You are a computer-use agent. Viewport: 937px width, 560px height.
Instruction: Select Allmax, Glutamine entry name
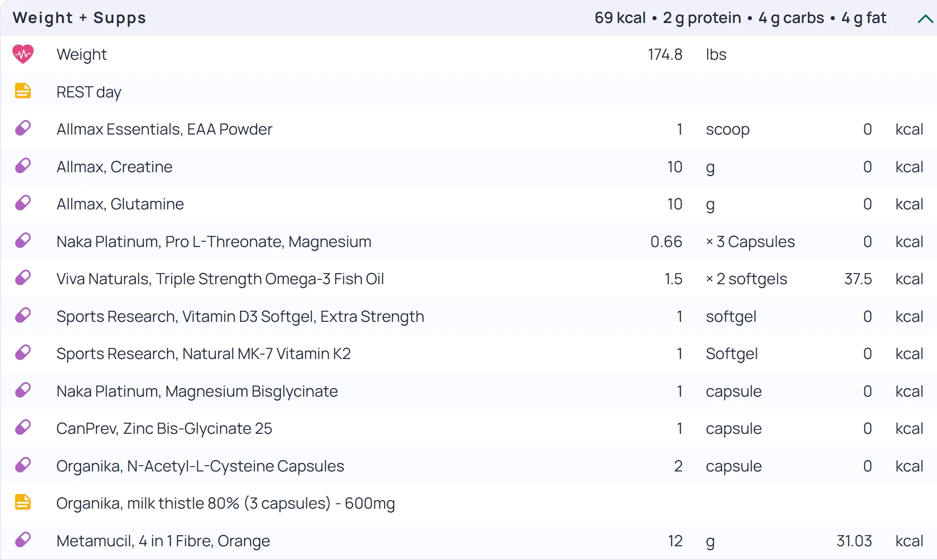pos(120,204)
